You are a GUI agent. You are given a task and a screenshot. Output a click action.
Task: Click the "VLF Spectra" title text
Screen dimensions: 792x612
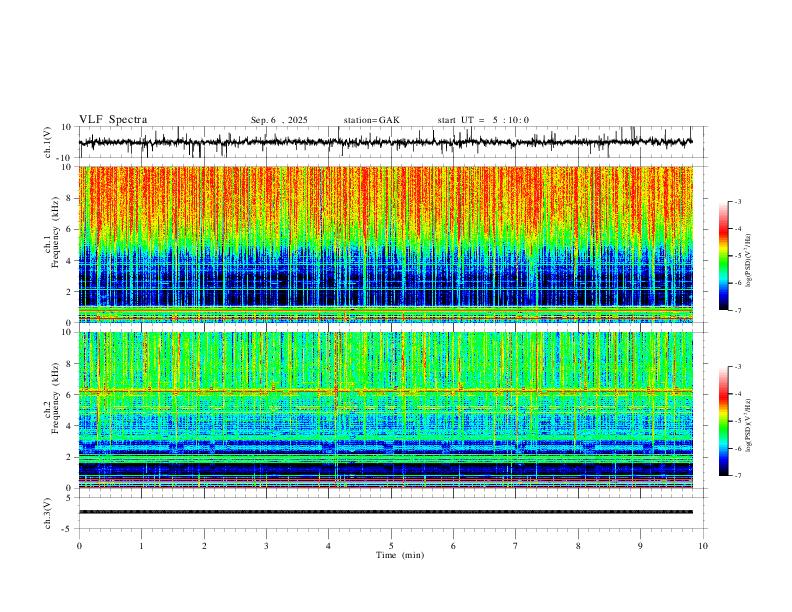pos(113,120)
